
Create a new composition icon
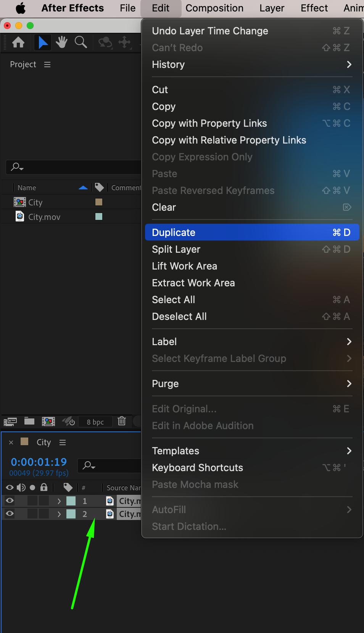click(48, 421)
